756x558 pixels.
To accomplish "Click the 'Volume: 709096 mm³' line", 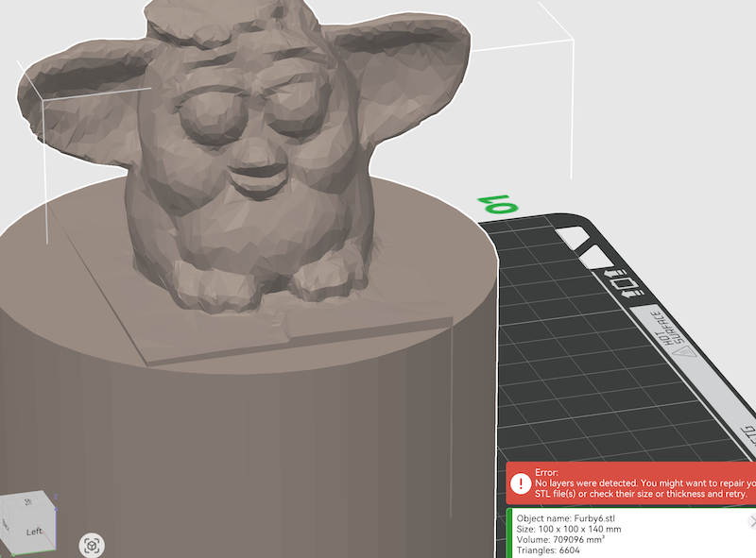I will pyautogui.click(x=560, y=540).
